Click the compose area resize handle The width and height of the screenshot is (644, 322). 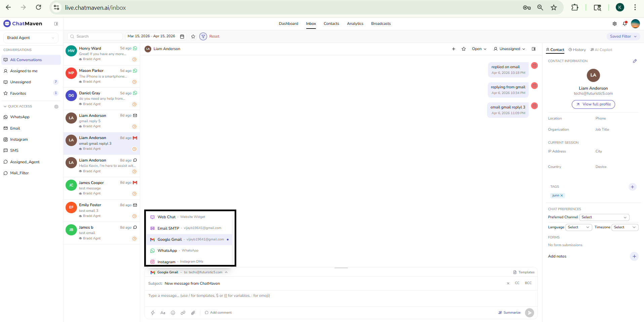tap(341, 268)
